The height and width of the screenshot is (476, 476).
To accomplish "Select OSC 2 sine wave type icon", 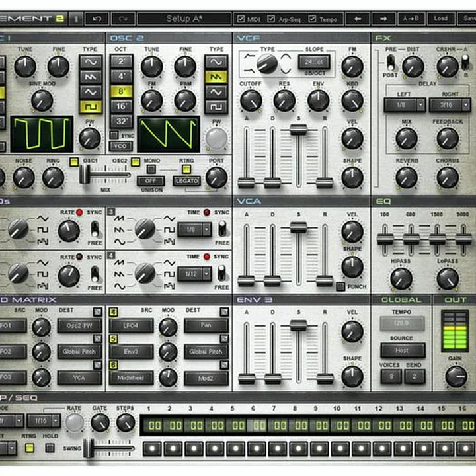I will point(216,62).
